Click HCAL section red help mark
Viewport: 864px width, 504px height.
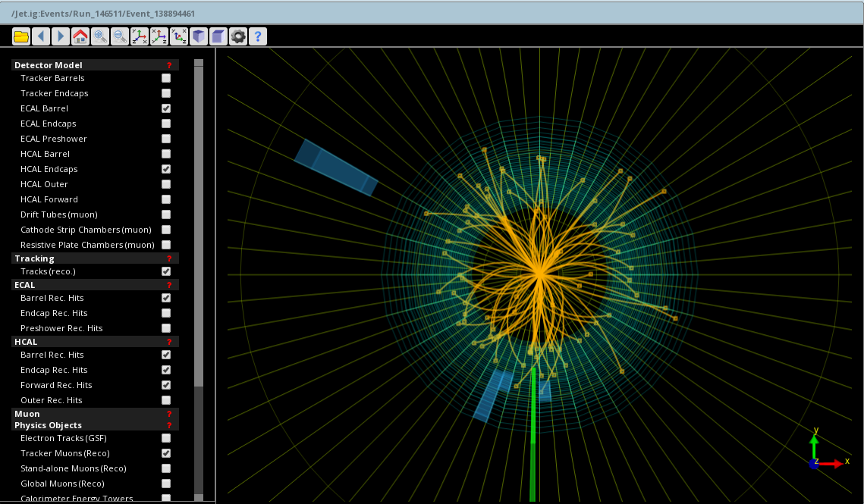pos(169,342)
